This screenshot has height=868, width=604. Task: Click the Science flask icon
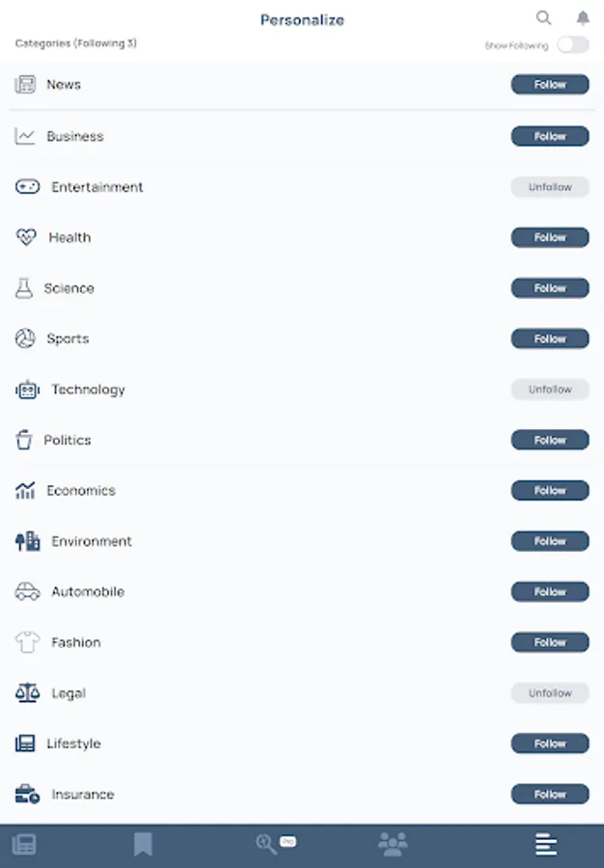[x=24, y=288]
